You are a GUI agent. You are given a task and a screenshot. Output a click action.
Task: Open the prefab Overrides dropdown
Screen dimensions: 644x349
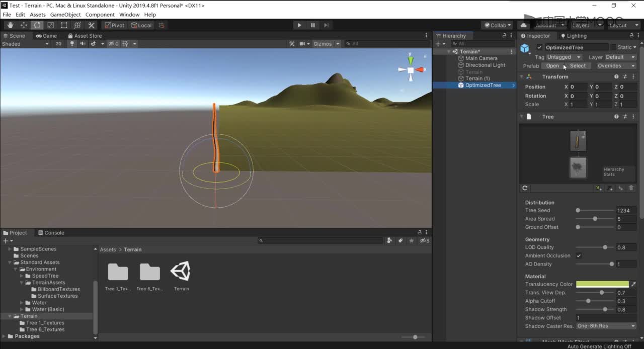pos(617,66)
